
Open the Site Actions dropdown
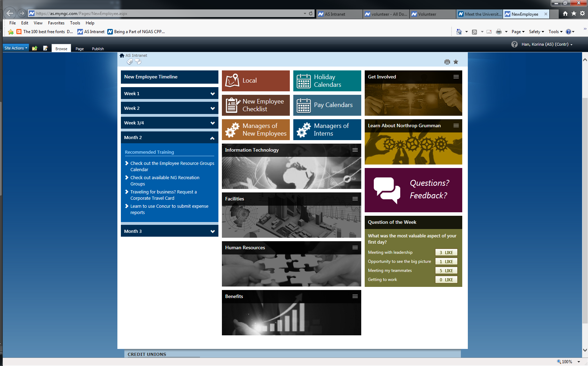pos(16,48)
